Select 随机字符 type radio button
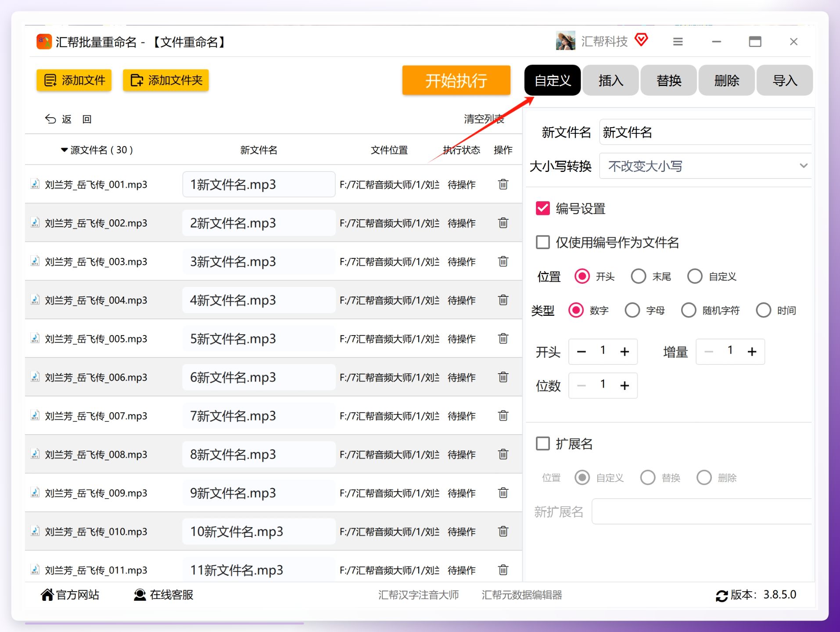Screen dimensions: 840x632 coord(688,310)
